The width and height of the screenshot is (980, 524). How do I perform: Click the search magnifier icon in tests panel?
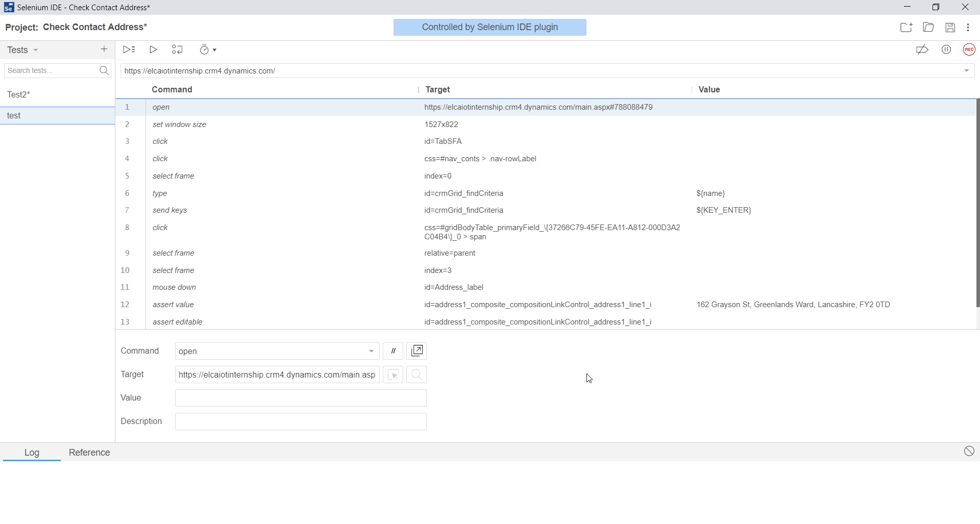[104, 70]
